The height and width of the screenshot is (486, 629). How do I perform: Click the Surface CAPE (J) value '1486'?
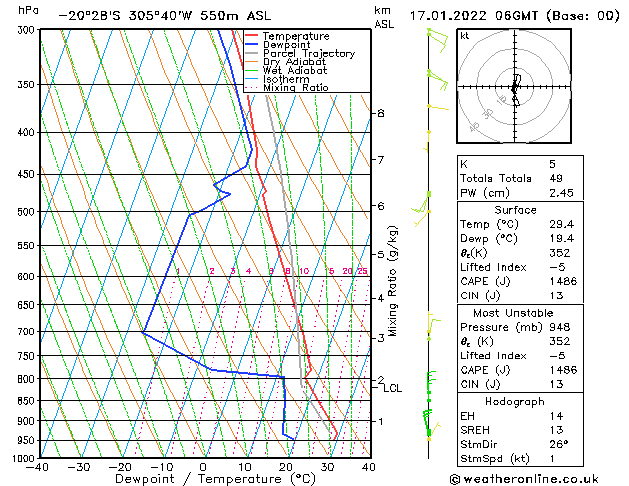coord(563,281)
